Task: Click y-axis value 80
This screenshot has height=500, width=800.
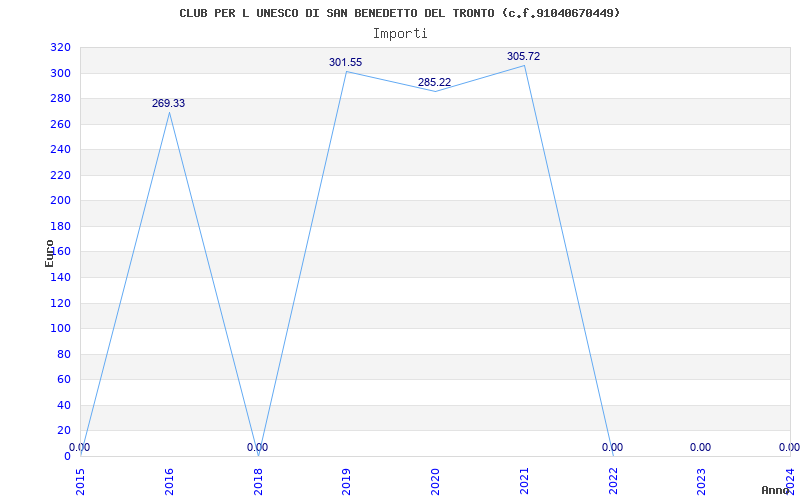Action: [63, 354]
